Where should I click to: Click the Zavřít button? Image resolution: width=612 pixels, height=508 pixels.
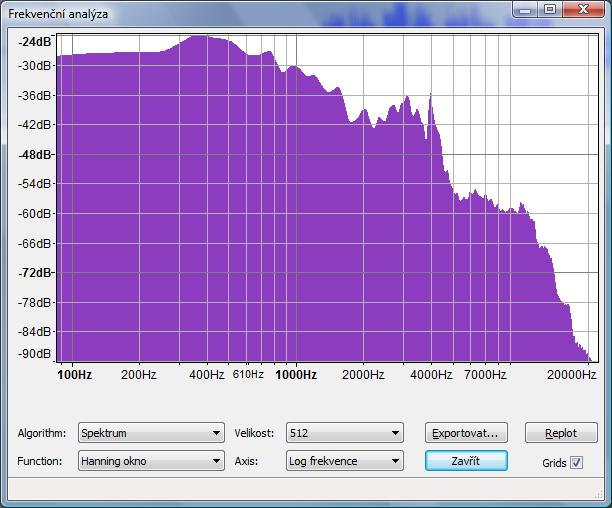[466, 461]
